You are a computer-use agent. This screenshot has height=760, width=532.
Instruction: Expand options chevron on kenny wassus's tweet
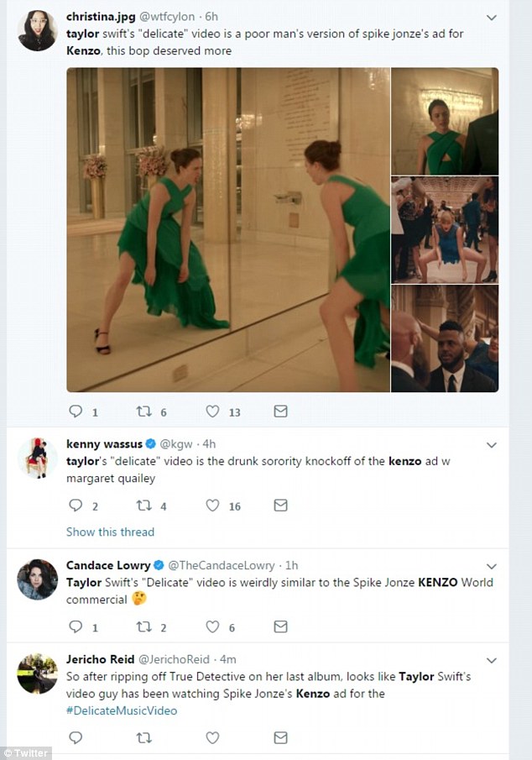click(x=491, y=445)
